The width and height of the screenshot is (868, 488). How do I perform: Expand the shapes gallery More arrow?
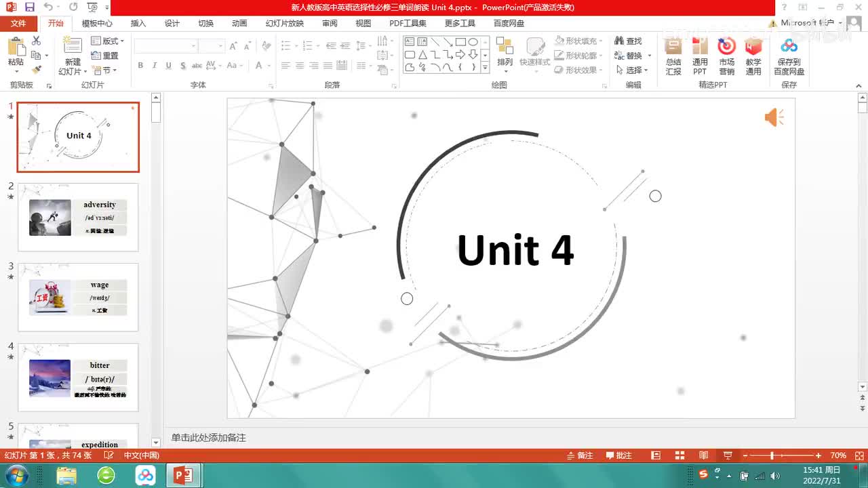485,68
